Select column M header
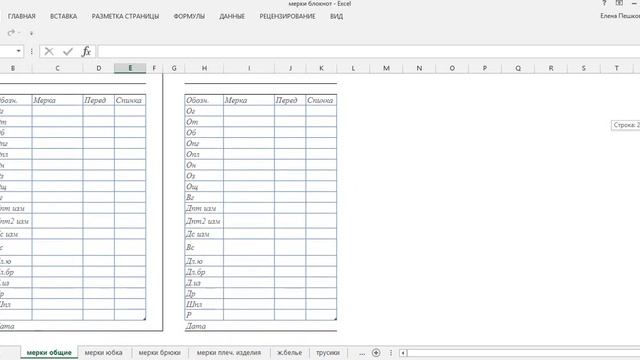The width and height of the screenshot is (640, 360). [386, 68]
